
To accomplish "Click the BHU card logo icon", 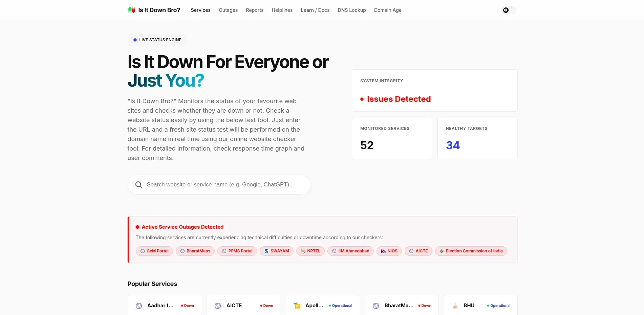I will pos(455,306).
